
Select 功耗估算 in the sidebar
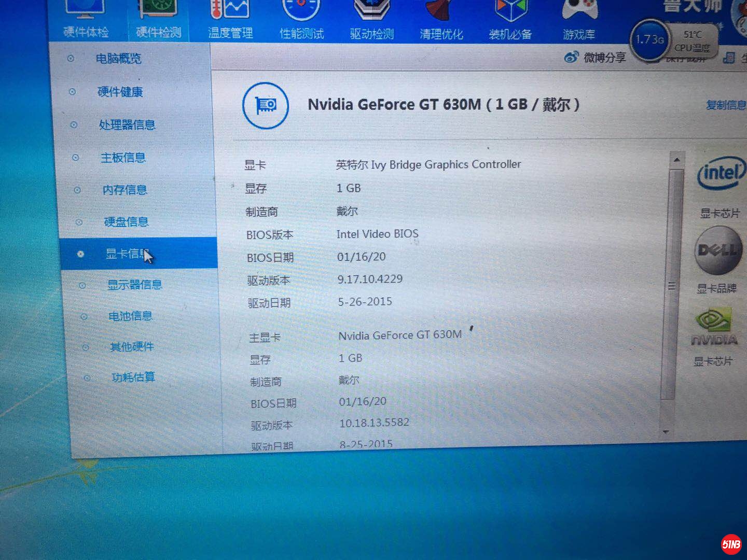tap(133, 377)
